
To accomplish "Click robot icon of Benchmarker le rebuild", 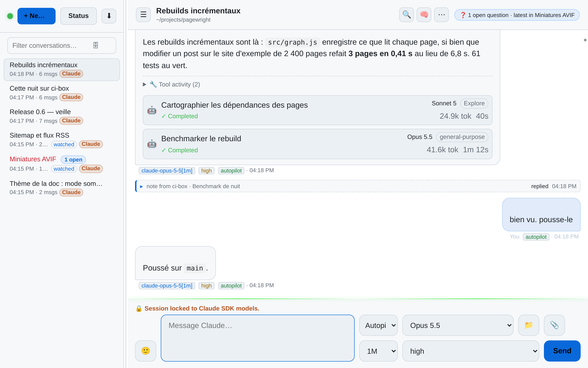I will 152,144.
